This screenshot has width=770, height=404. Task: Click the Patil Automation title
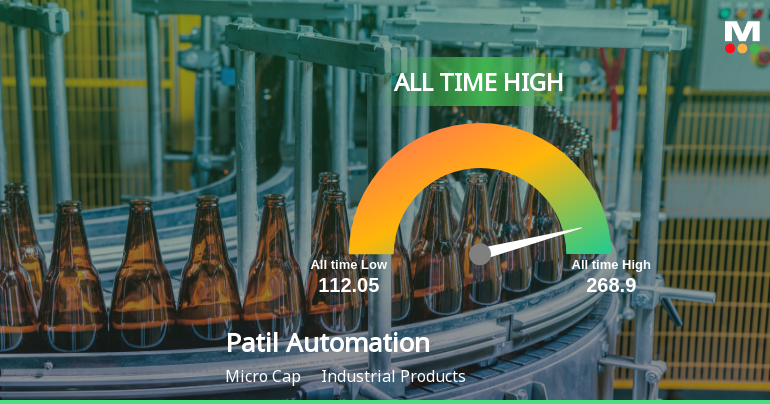pyautogui.click(x=328, y=343)
